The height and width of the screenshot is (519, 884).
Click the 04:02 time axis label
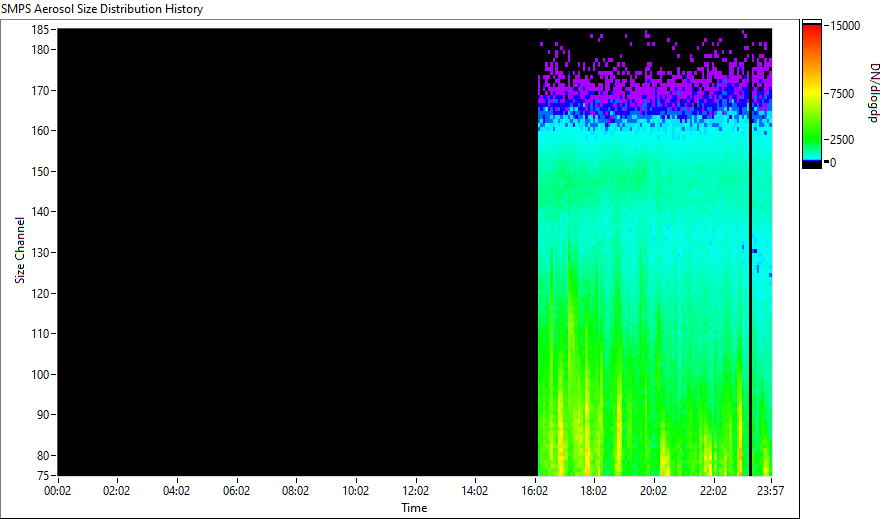coord(176,491)
